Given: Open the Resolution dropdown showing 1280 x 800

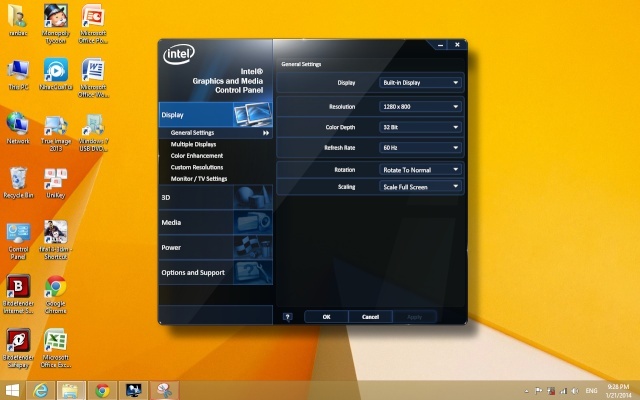Looking at the screenshot, I should click(420, 107).
